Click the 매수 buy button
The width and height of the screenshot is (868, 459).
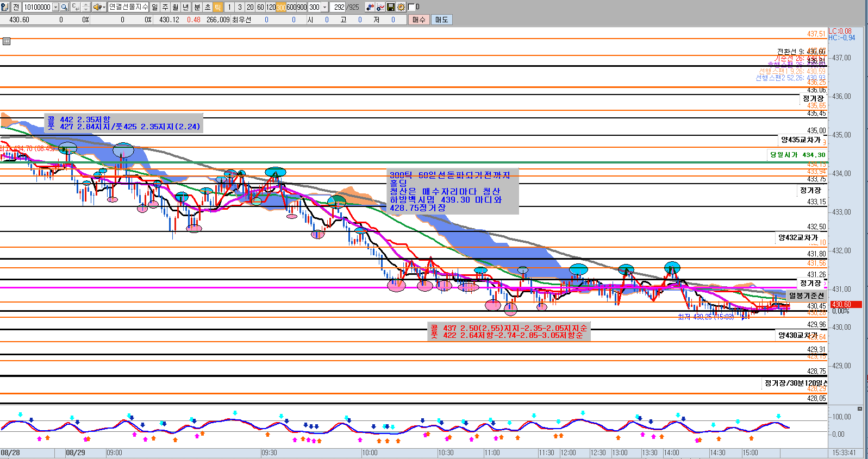[419, 20]
